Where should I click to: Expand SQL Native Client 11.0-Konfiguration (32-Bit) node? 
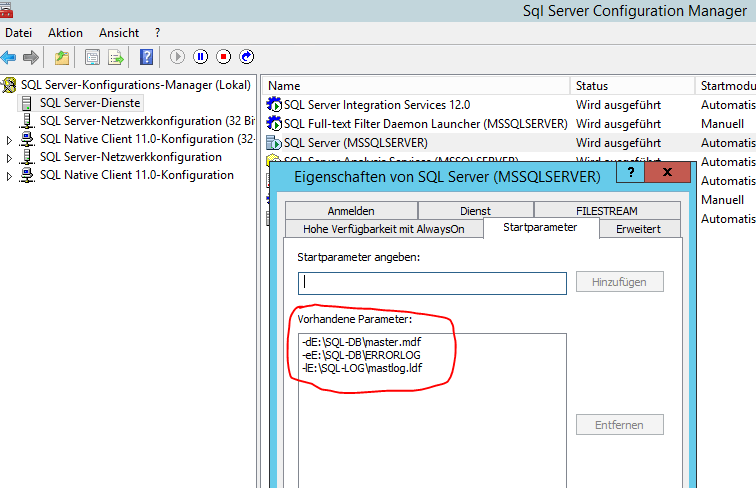[9, 140]
